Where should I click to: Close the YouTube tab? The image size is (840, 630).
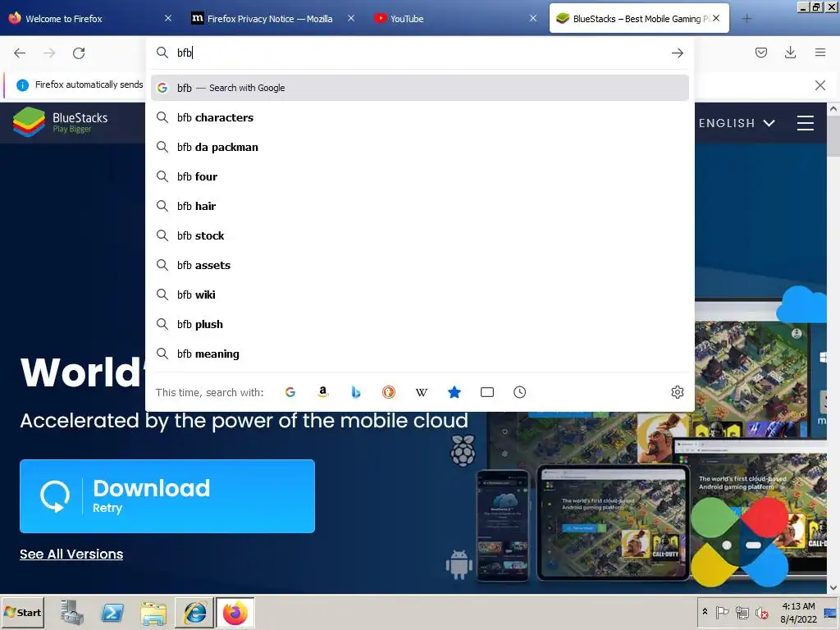[533, 18]
